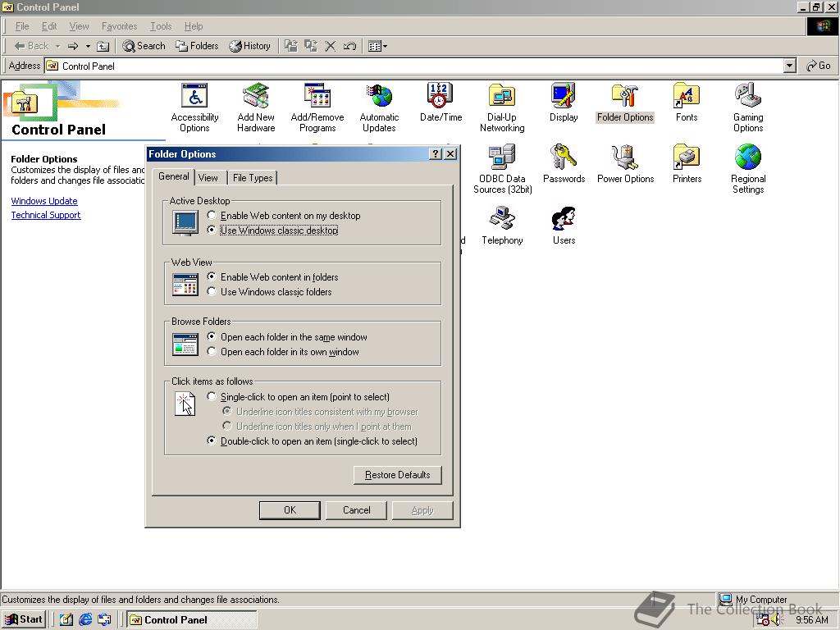Click the Start button

point(24,619)
